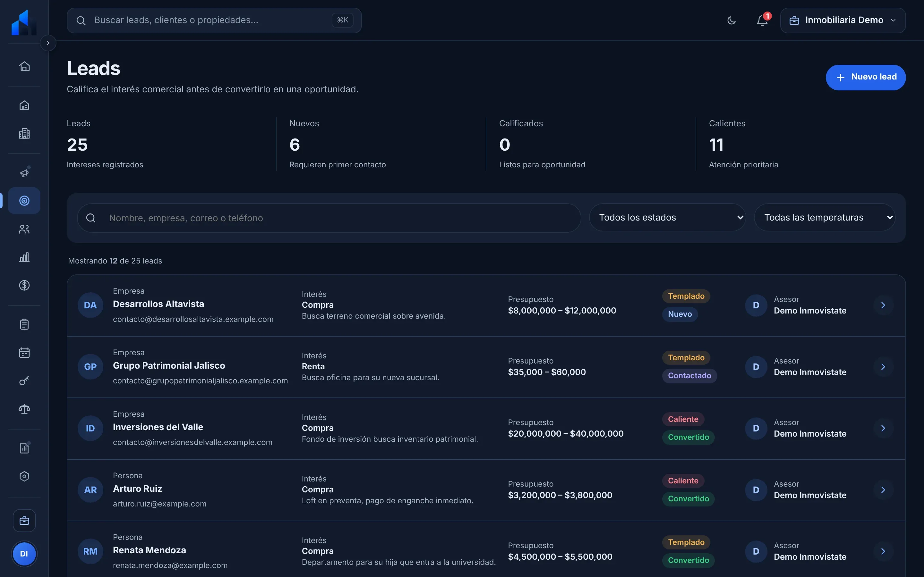Toggle dark mode moon icon
924x577 pixels.
(731, 21)
